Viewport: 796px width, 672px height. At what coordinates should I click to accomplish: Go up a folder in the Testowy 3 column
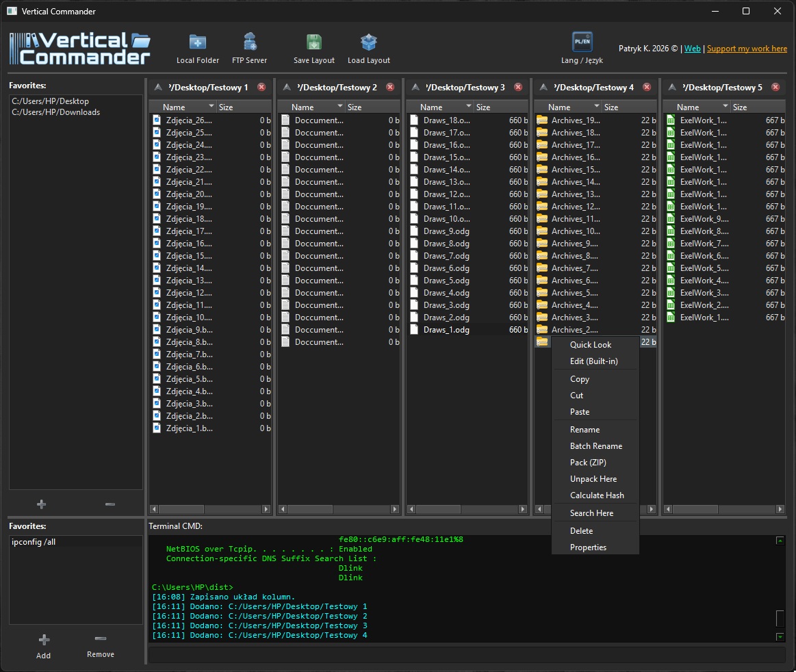coord(415,87)
